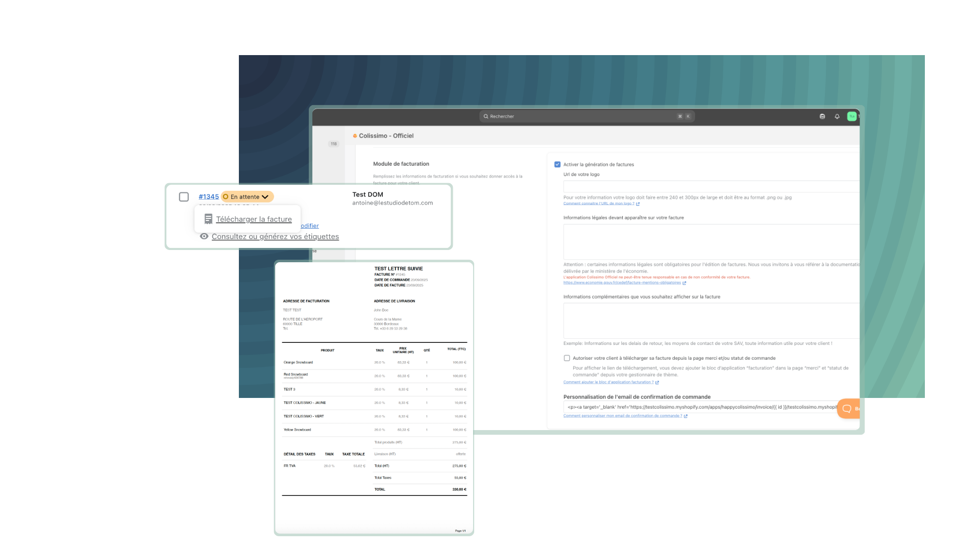The image size is (980, 551).
Task: Open Comment connaître l'URL de mon logo link
Action: pos(599,204)
